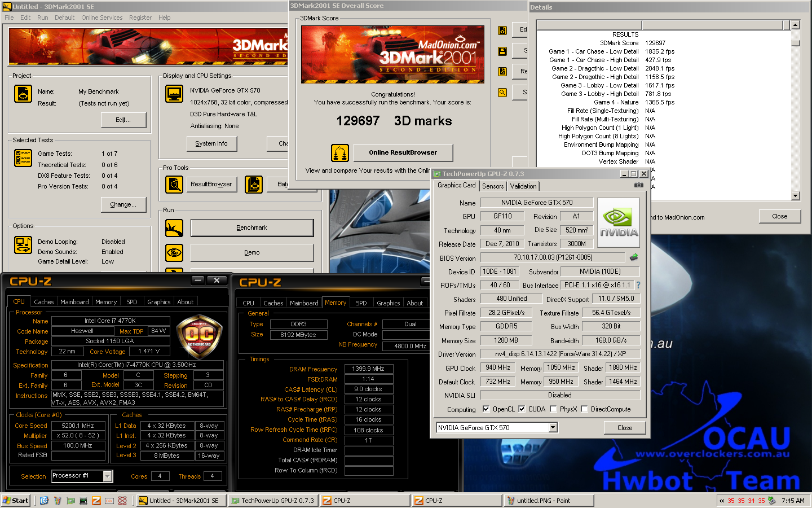812x508 pixels.
Task: Click the orange CPU-Z quick launch icon
Action: tap(96, 501)
